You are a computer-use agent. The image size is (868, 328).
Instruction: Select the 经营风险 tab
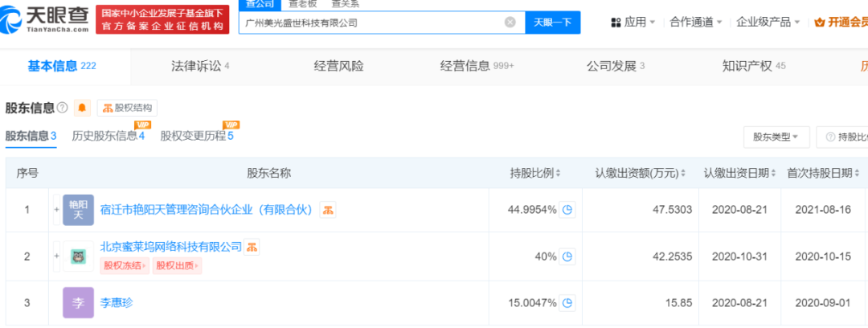pos(339,66)
